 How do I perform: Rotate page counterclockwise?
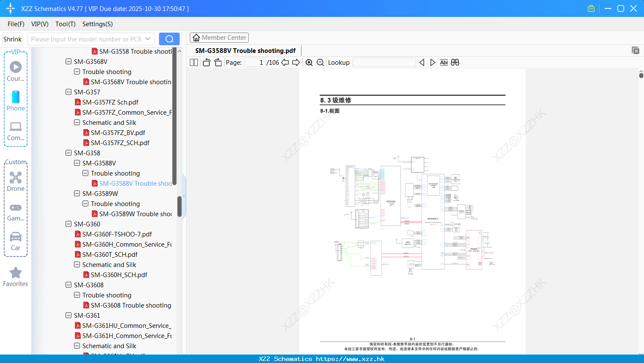pos(206,62)
